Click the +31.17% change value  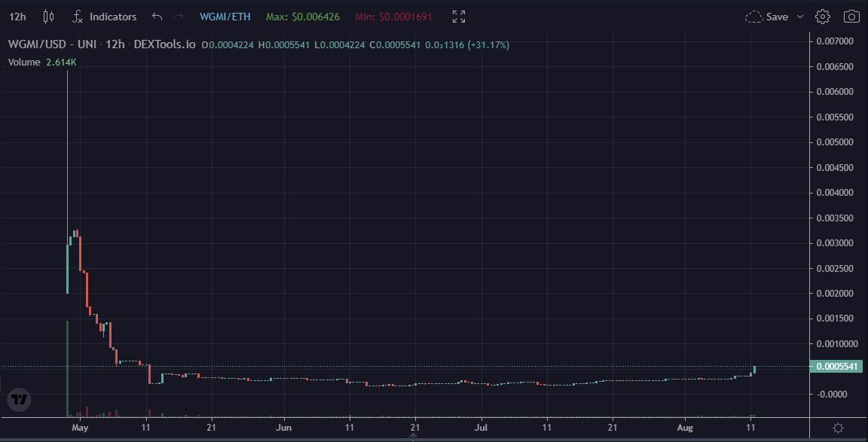click(489, 45)
